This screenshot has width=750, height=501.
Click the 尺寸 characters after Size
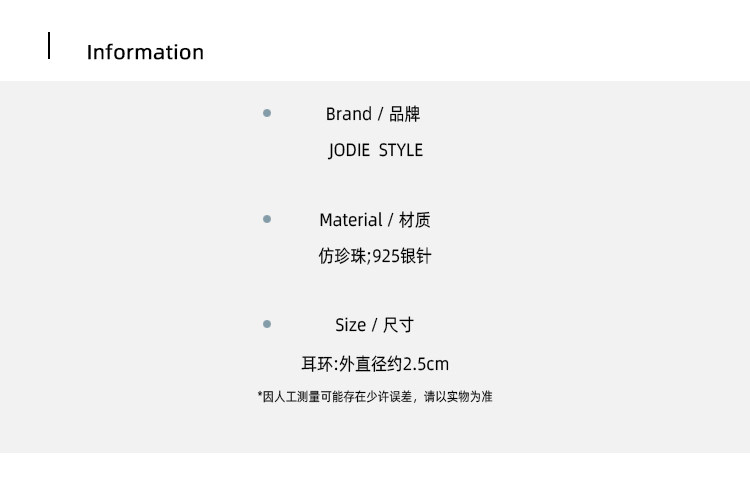[x=399, y=325]
